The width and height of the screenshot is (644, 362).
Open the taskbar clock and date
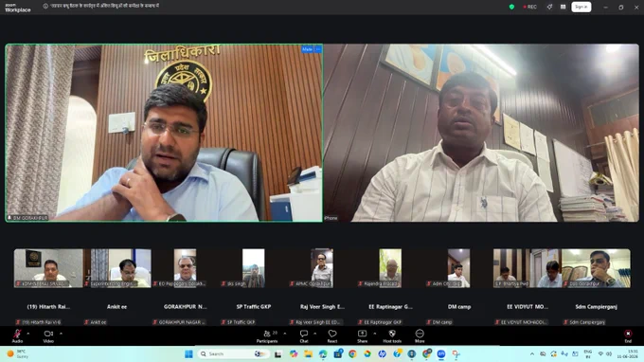click(628, 353)
